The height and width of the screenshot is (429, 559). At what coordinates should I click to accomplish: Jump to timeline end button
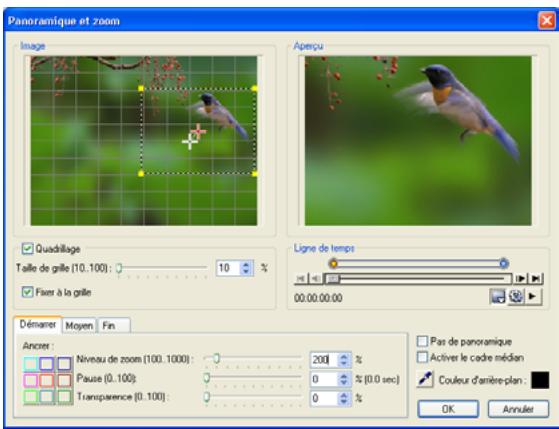(535, 278)
